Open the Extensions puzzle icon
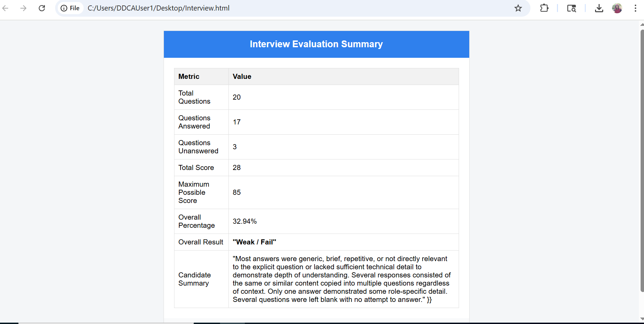 click(544, 8)
